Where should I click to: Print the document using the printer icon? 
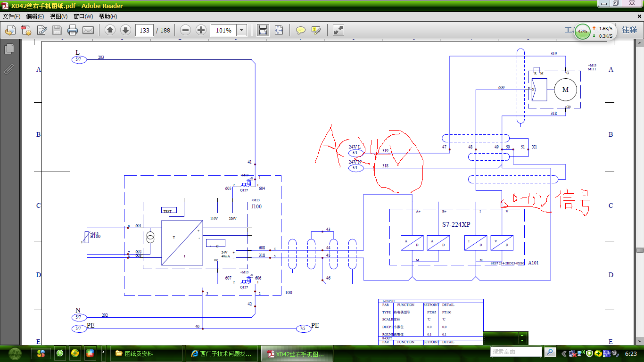(x=73, y=30)
